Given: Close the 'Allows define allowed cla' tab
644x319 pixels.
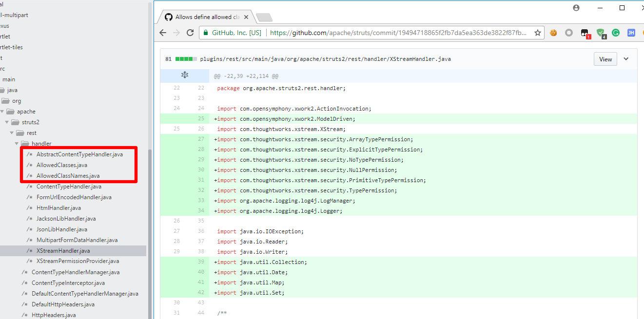Looking at the screenshot, I should 245,17.
